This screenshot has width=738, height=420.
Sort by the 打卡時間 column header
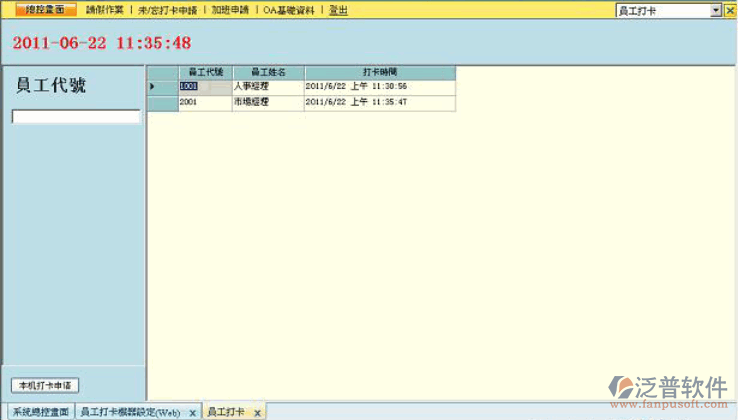tap(380, 73)
